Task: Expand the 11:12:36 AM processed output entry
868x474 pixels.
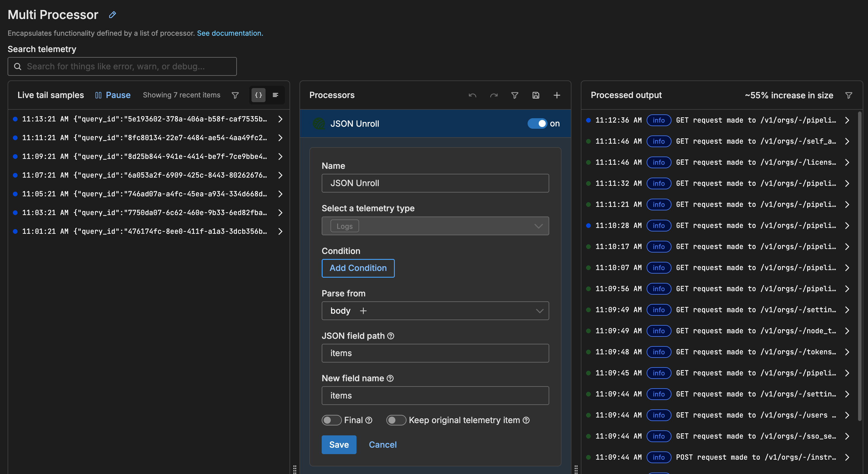Action: click(x=847, y=120)
